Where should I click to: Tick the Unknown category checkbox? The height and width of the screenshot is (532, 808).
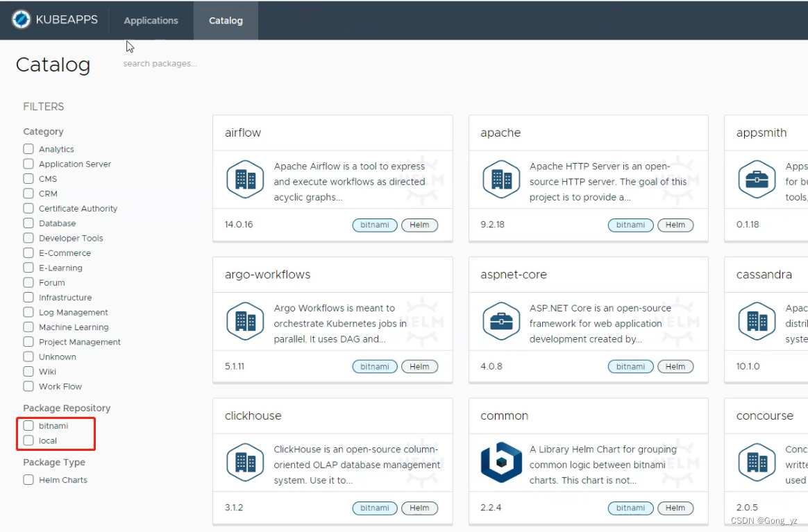[28, 357]
